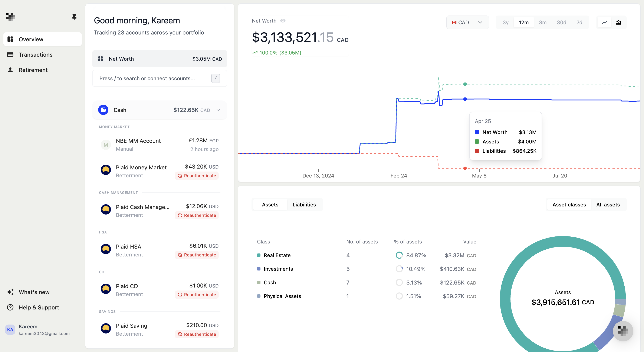Image resolution: width=644 pixels, height=352 pixels.
Task: Open Transactions via its card icon
Action: point(10,54)
